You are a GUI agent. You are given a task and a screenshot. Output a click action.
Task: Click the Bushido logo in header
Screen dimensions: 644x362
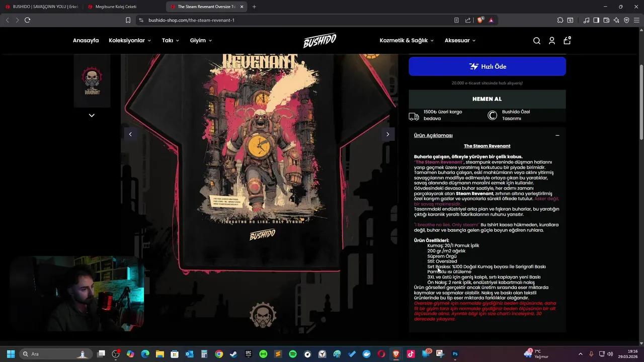319,41
